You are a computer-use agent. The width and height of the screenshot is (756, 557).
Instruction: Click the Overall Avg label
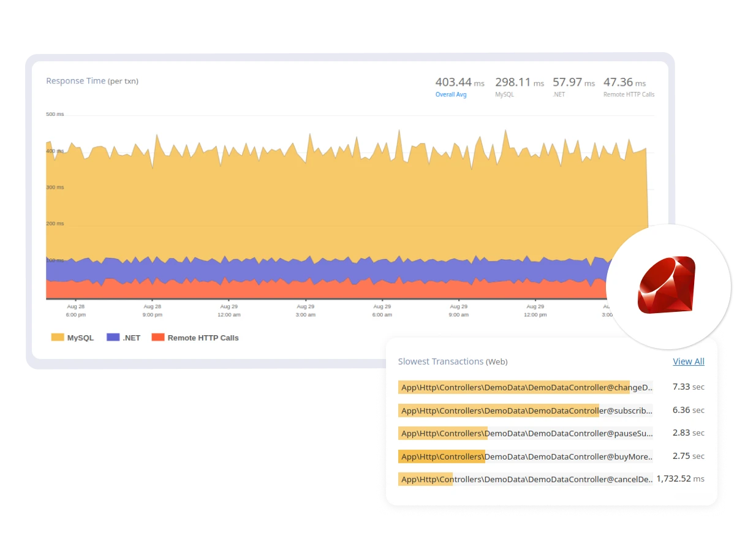[x=451, y=95]
